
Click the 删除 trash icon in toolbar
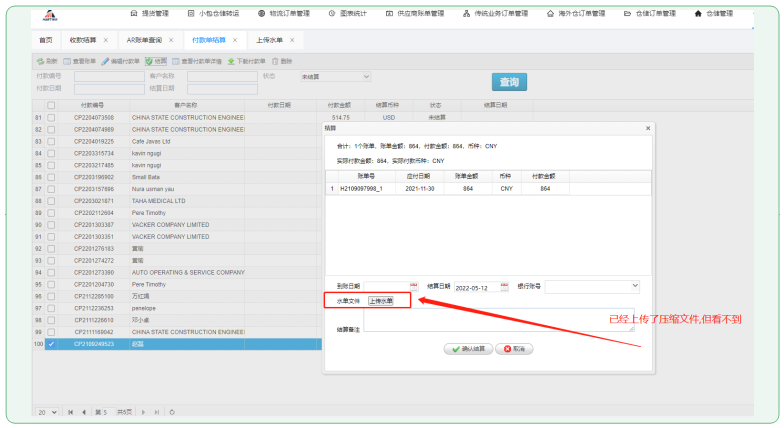coord(275,61)
